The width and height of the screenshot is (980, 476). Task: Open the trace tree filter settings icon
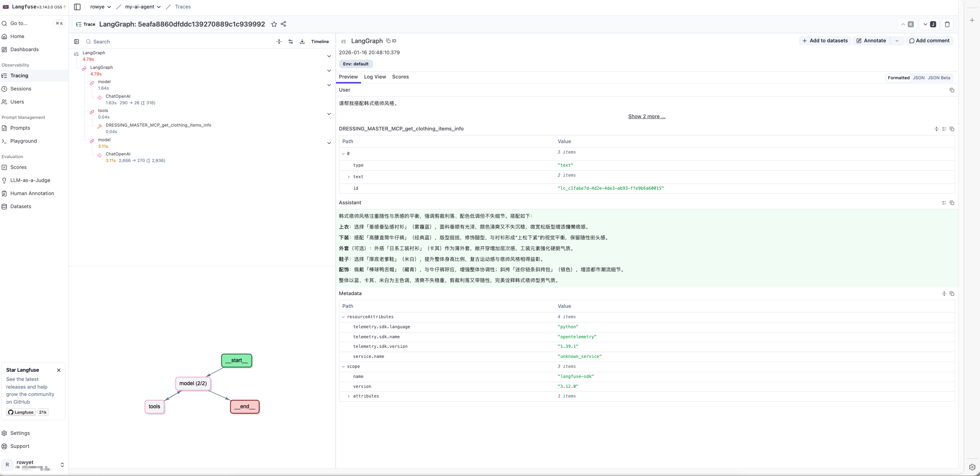tap(291, 42)
